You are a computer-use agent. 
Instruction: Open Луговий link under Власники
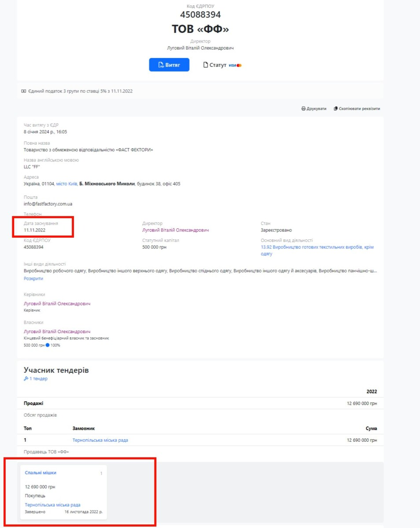(57, 331)
